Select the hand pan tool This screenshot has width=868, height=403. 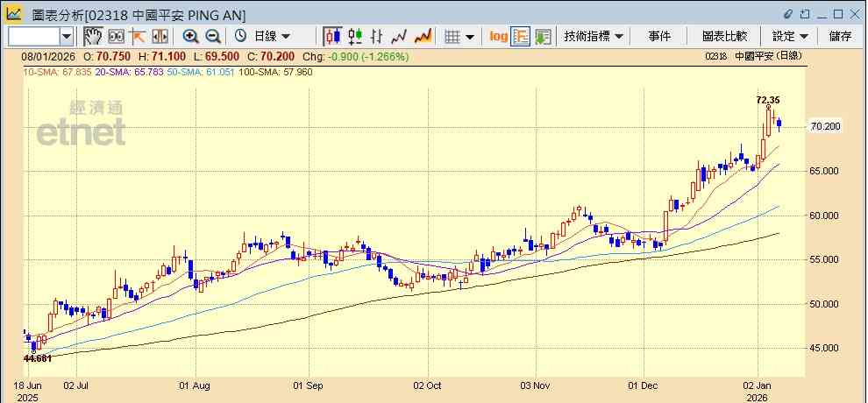point(93,37)
